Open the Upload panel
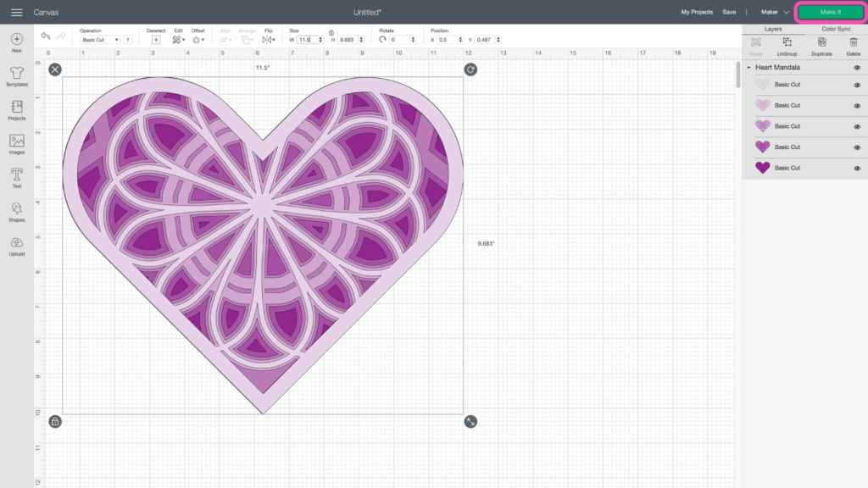This screenshot has width=868, height=488. (17, 242)
